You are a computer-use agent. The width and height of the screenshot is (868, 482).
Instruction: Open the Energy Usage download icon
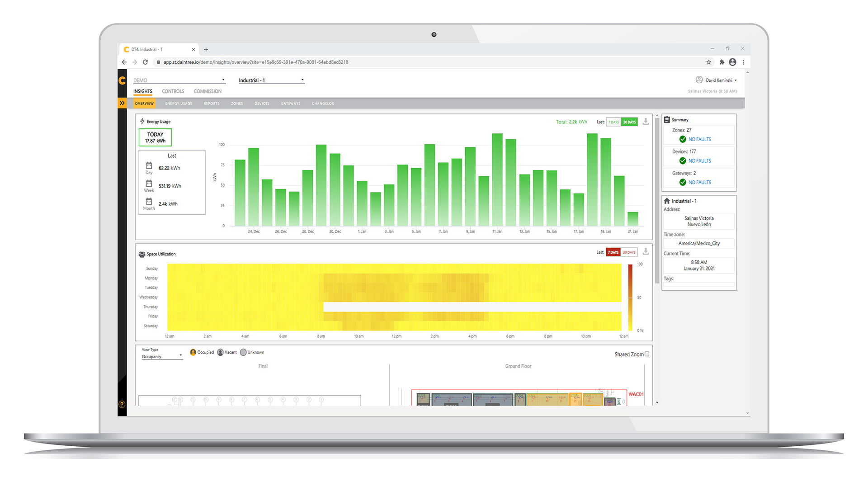(646, 122)
